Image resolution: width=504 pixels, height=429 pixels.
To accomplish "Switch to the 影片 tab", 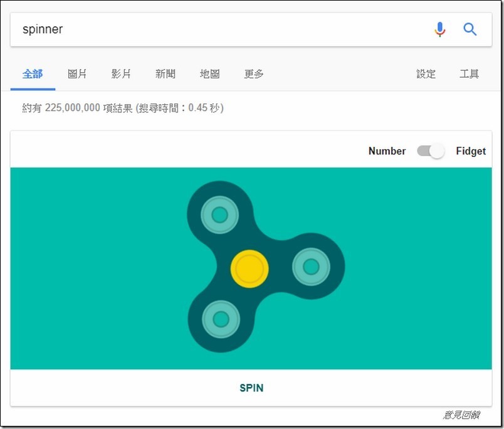I will click(x=121, y=74).
